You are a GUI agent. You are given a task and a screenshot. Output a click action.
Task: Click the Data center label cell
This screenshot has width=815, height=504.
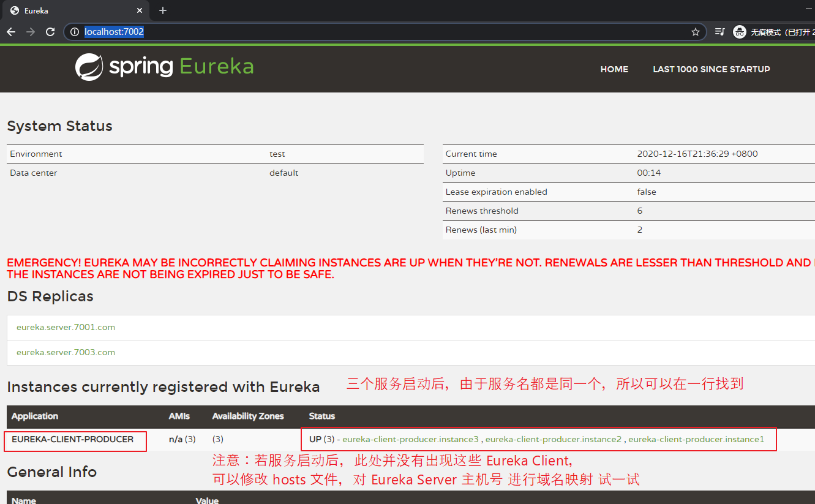(34, 173)
